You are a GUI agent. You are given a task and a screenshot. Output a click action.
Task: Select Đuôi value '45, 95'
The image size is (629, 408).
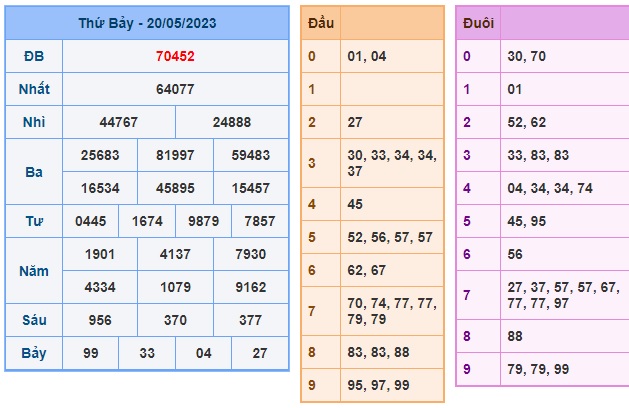(x=527, y=221)
